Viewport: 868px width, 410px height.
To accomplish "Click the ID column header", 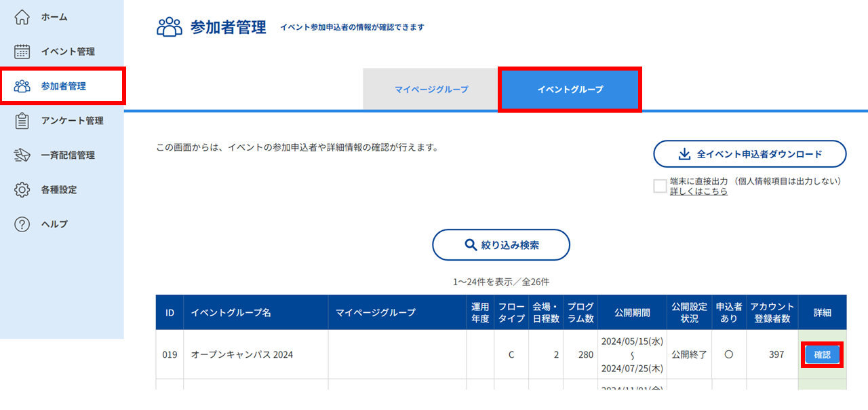I will point(170,312).
